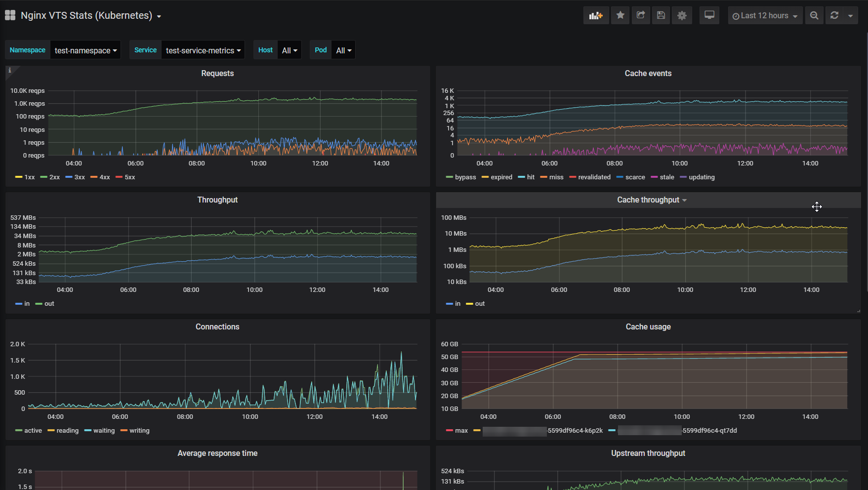Image resolution: width=868 pixels, height=490 pixels.
Task: Expand the Service test-service-metrics dropdown
Action: pyautogui.click(x=203, y=50)
